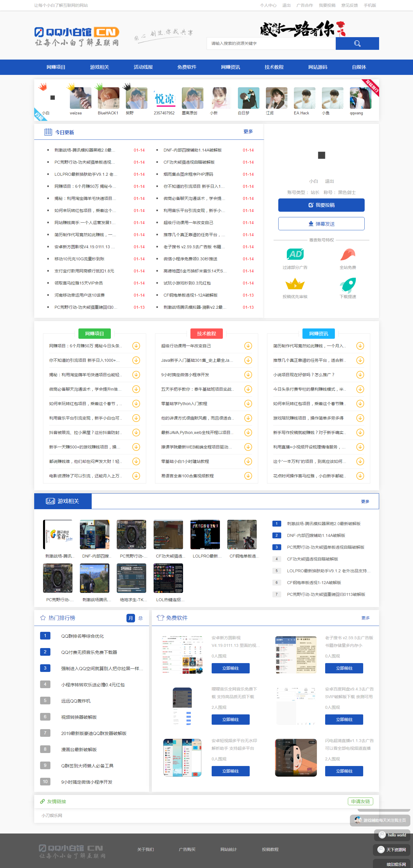Screen dimensions: 413x868
Task: Click download arrow beside 零基础学Python入门教程
Action: point(248,404)
